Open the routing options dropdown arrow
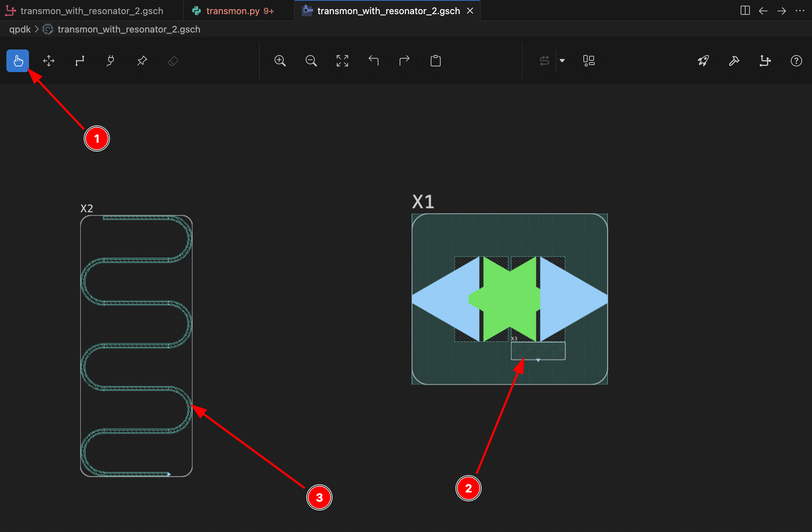This screenshot has height=532, width=812. pyautogui.click(x=562, y=61)
